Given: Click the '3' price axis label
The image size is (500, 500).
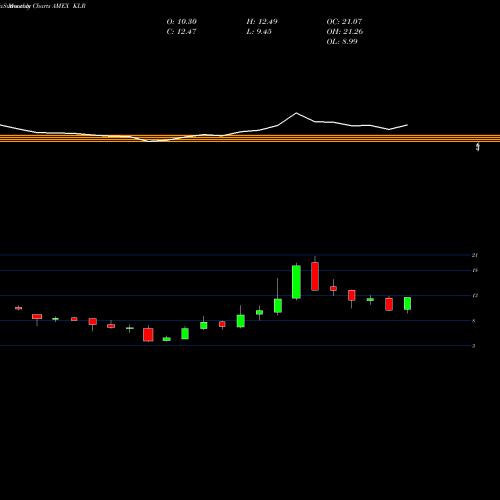Looking at the screenshot, I should coord(473,346).
